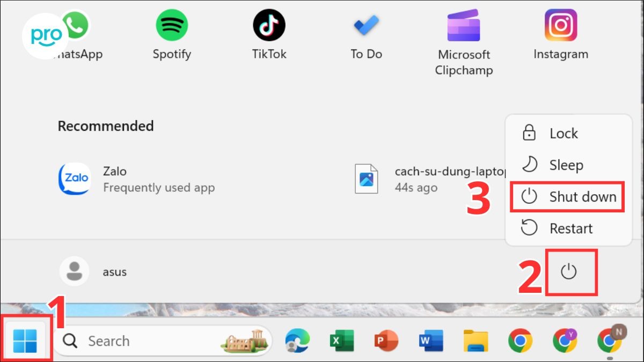Screen dimensions: 644x362
Task: Open PowerPoint from the taskbar
Action: (x=386, y=341)
